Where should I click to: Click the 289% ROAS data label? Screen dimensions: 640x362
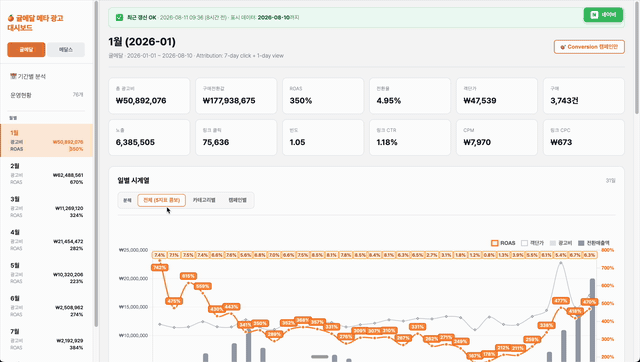pyautogui.click(x=274, y=334)
